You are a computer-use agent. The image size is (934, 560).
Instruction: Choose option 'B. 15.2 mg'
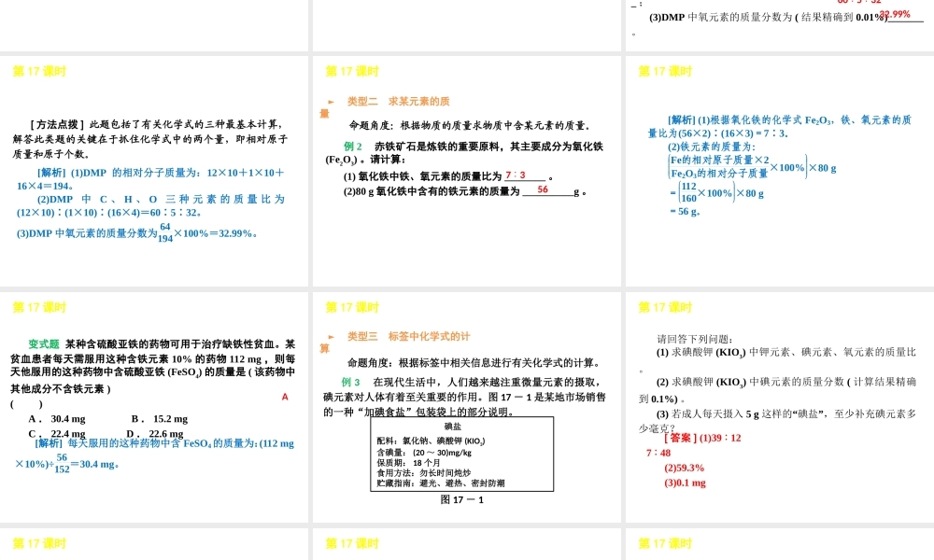(x=159, y=419)
